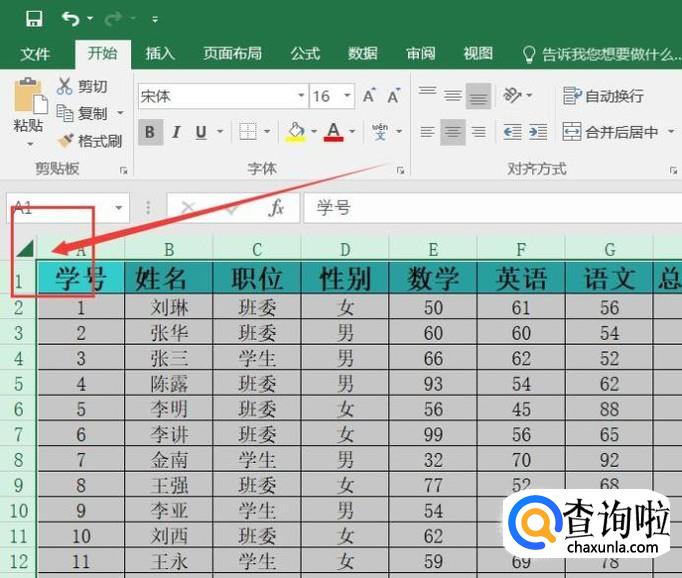Click the cell containing 陈露

click(x=169, y=384)
